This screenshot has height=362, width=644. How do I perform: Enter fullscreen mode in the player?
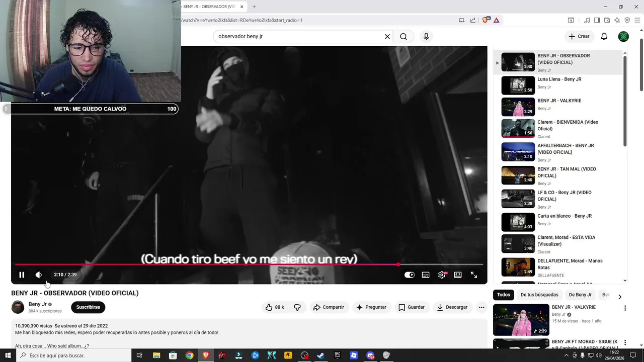click(474, 275)
